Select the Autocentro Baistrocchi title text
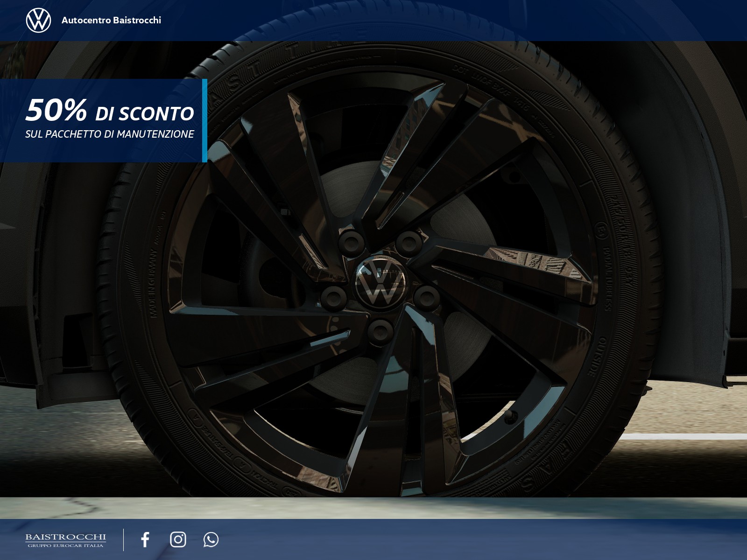This screenshot has width=747, height=560. 111,20
